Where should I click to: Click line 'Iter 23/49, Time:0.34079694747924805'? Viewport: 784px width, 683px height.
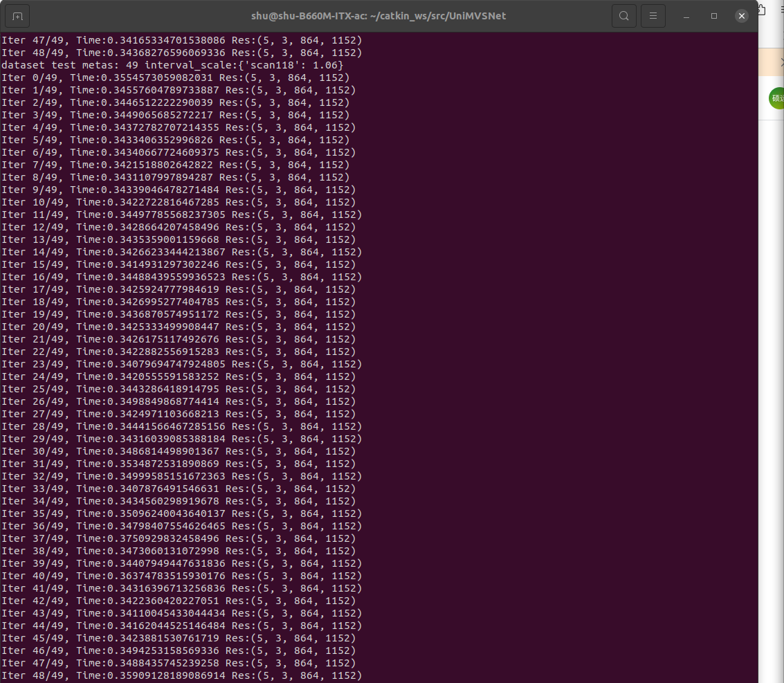click(x=181, y=364)
